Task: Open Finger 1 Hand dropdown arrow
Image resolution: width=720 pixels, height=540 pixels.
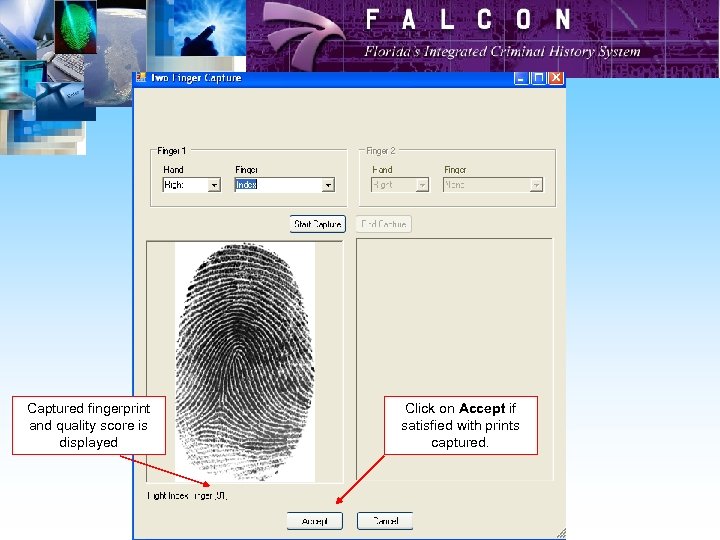Action: click(214, 185)
